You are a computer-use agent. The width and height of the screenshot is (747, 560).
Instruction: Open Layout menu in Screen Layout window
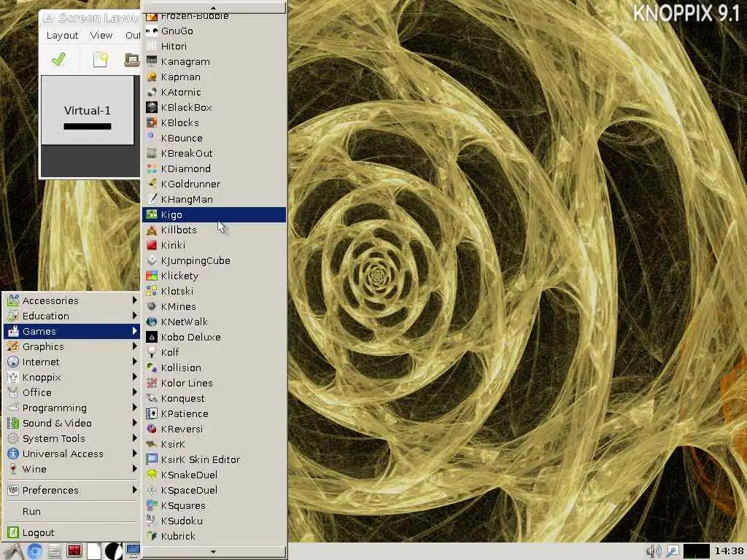point(62,36)
